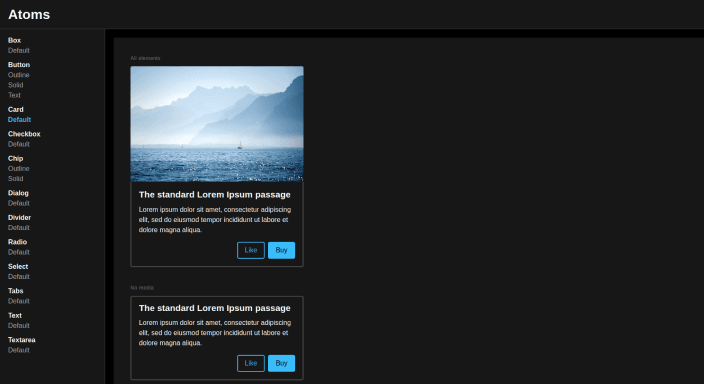Select Solid under Button section
Screen dimensions: 704x384
[15, 85]
